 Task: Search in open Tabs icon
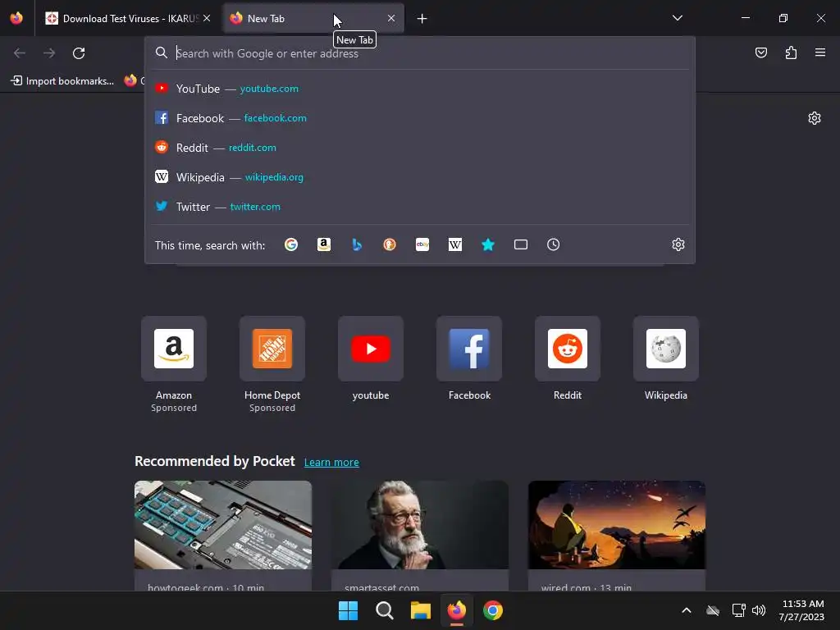(521, 244)
